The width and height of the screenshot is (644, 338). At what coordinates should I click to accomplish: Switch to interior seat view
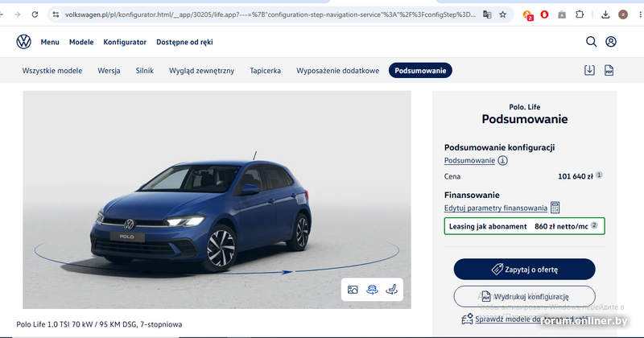pos(391,290)
